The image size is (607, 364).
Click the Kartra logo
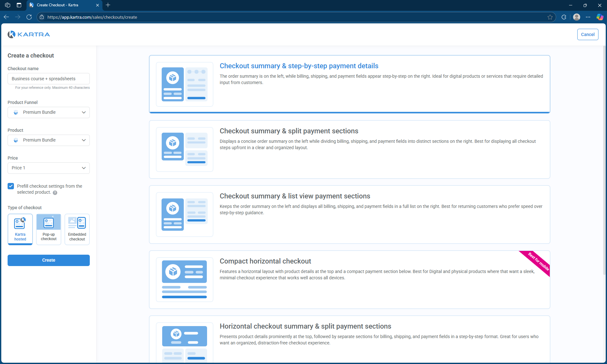(x=29, y=34)
